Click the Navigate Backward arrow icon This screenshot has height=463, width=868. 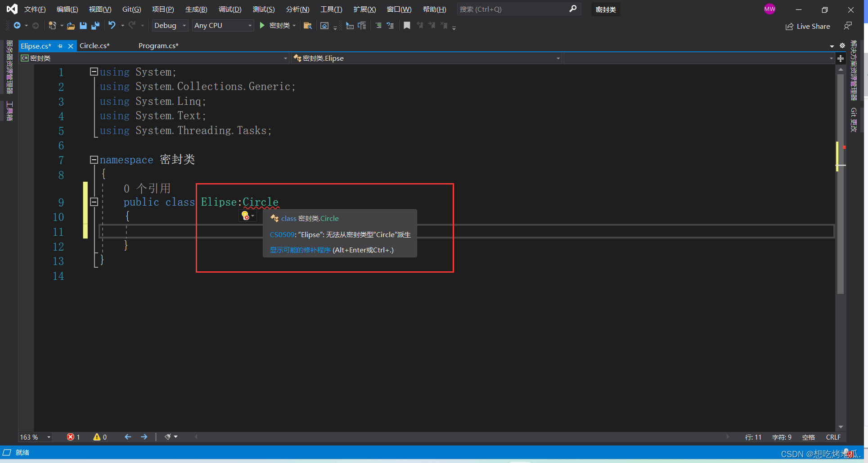coord(17,26)
